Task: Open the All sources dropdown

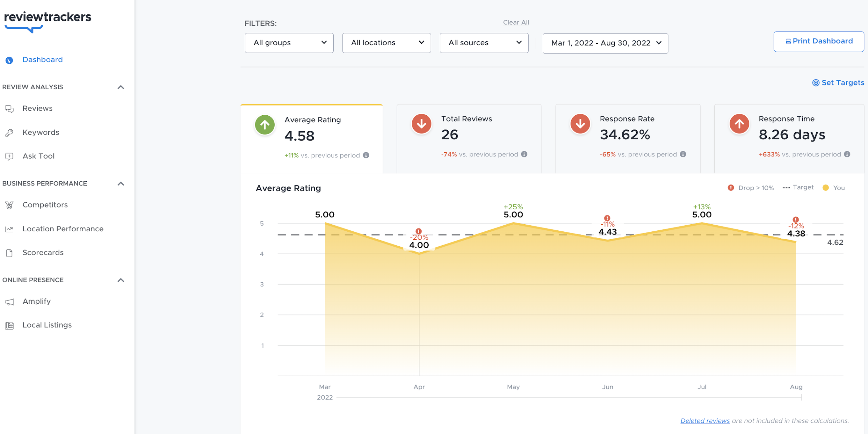Action: (484, 43)
